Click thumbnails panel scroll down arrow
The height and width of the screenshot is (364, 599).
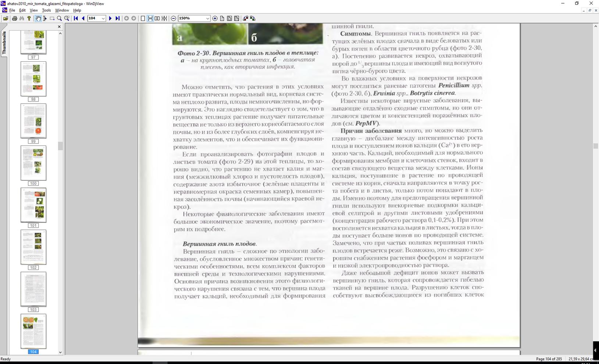pyautogui.click(x=60, y=352)
